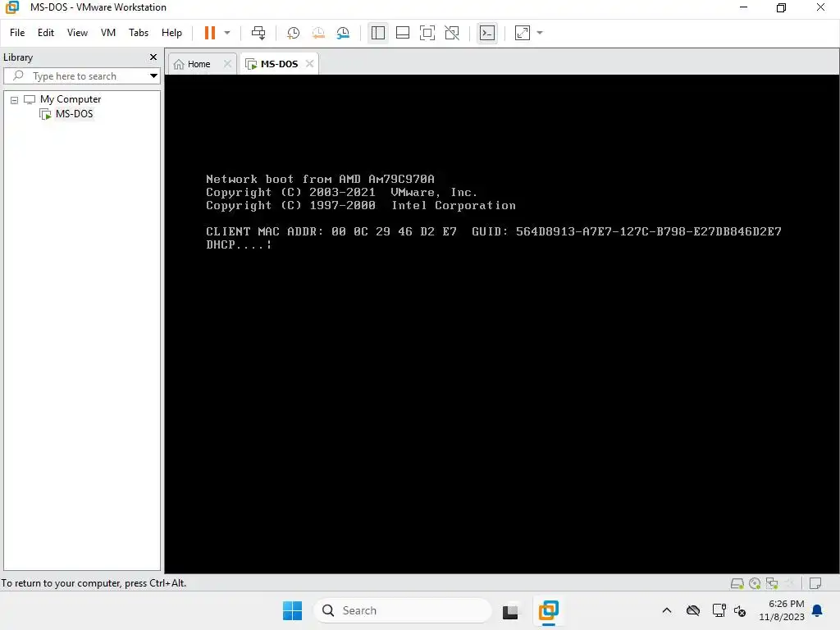The width and height of the screenshot is (840, 630).
Task: Open the power options dropdown next to pause
Action: pos(227,33)
